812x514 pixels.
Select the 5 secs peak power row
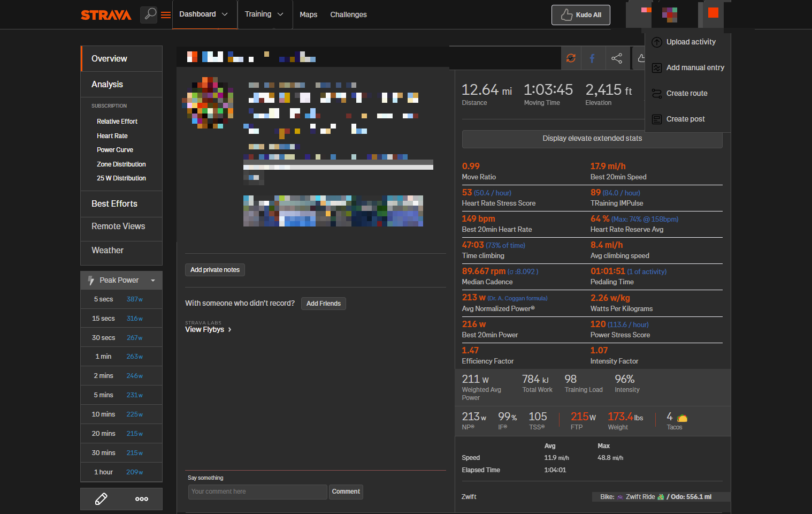121,299
